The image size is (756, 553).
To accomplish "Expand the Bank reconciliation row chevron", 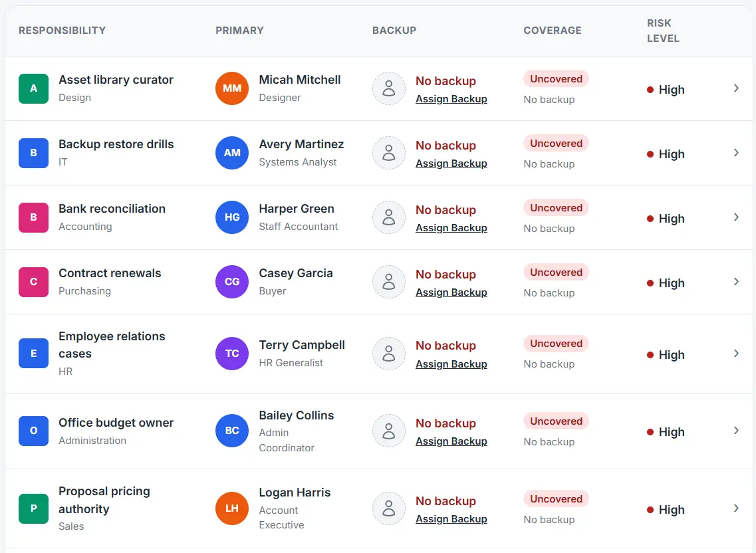I will coord(736,217).
